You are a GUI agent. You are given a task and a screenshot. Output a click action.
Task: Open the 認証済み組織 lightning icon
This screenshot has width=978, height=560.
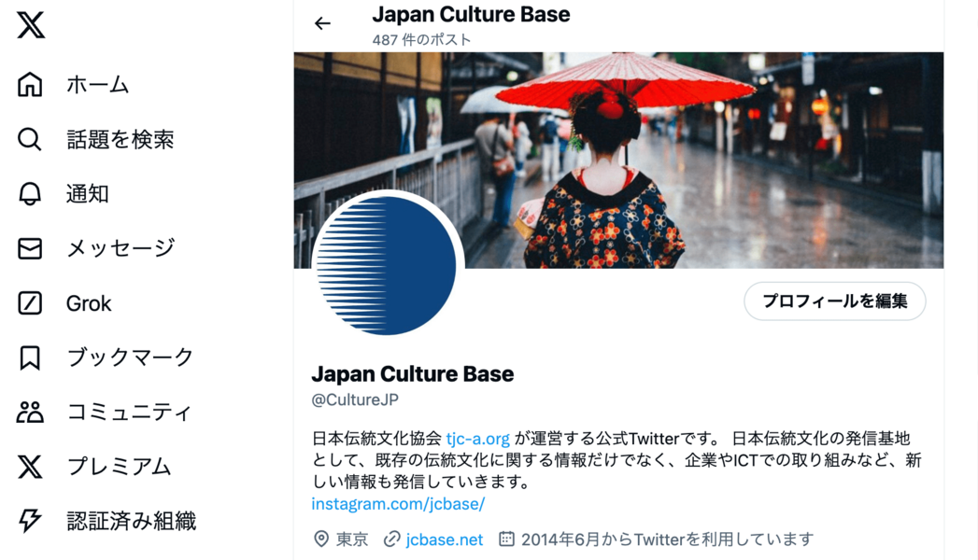coord(30,521)
